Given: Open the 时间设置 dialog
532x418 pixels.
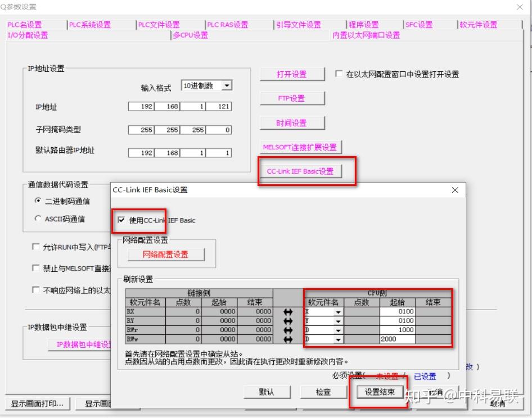Looking at the screenshot, I should point(291,122).
